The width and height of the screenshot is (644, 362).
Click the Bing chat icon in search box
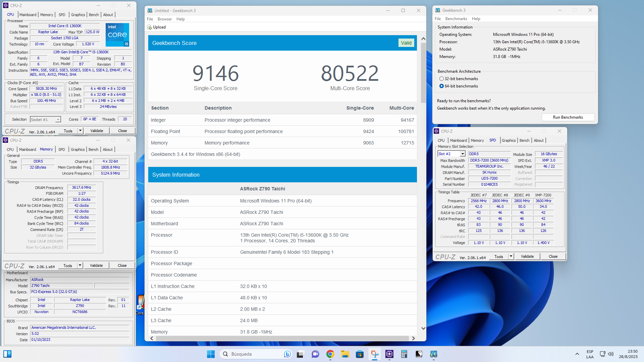[287, 354]
